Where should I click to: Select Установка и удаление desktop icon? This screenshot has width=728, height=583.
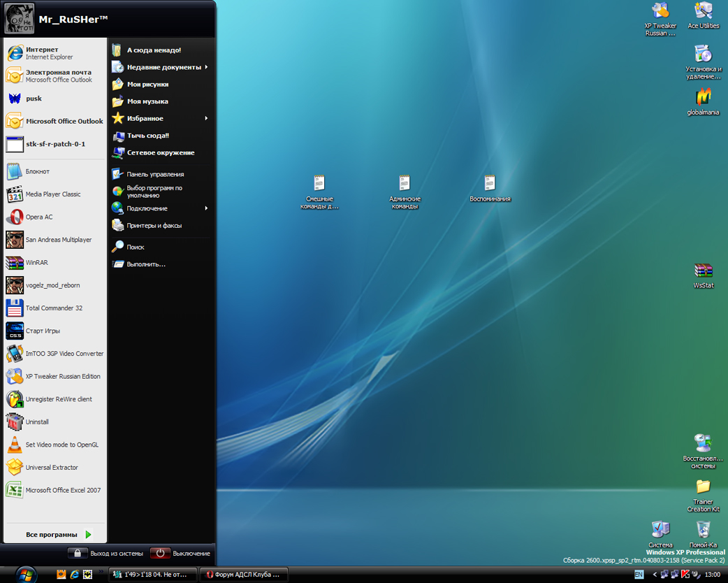[704, 62]
